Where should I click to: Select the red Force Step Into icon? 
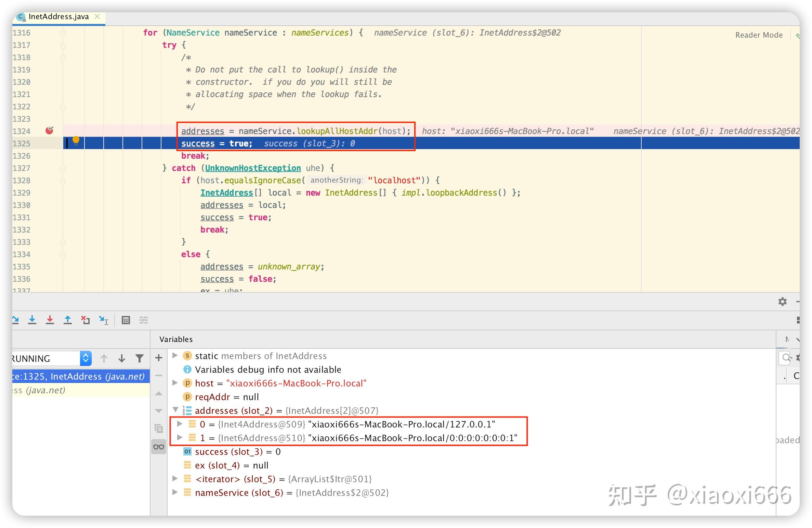pos(50,320)
